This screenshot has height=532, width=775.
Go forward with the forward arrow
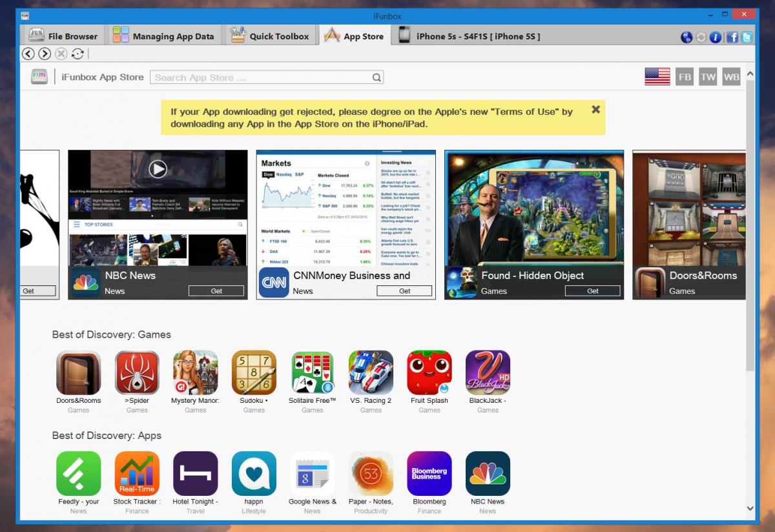[45, 54]
